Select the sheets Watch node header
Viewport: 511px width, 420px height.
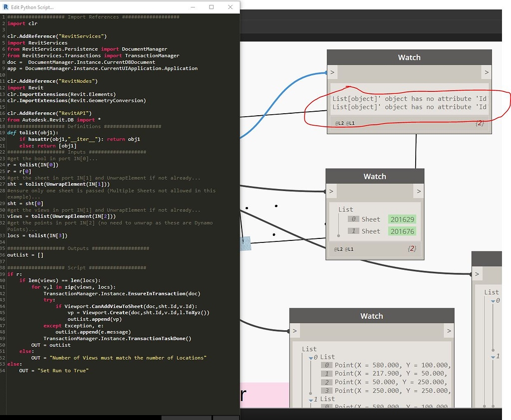[x=374, y=176]
